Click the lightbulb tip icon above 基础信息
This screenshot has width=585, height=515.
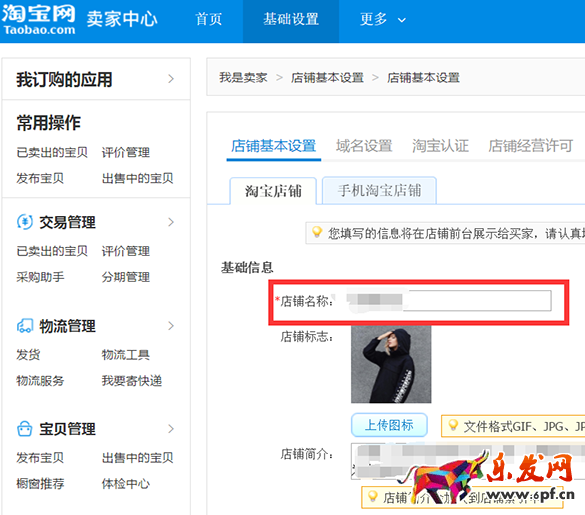(317, 232)
